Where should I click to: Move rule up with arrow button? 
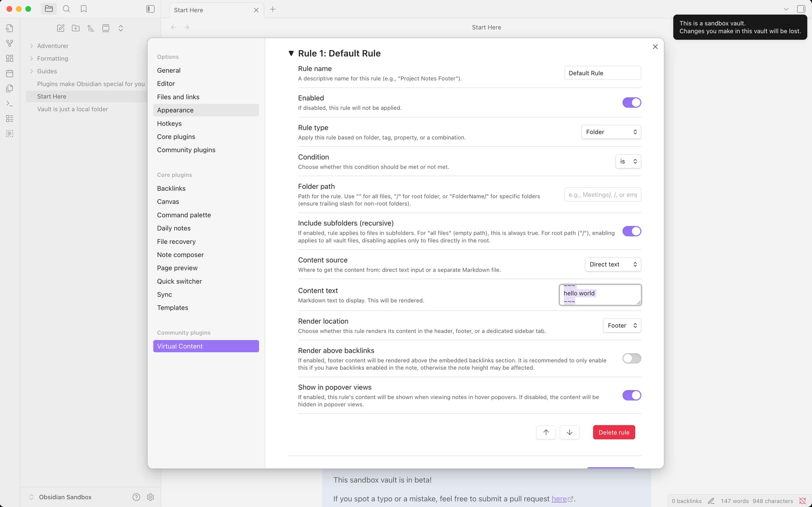pos(546,432)
